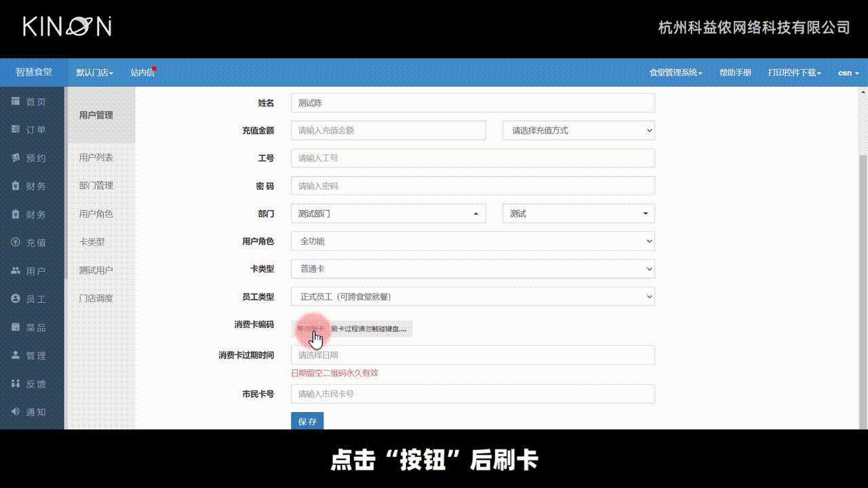The height and width of the screenshot is (488, 868).
Task: Open the 用户 users group icon
Action: coord(16,271)
